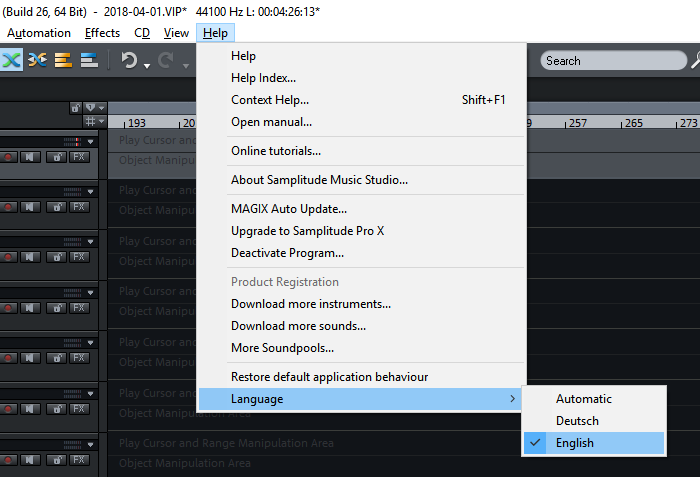Viewport: 700px width, 477px height.
Task: Toggle the green crossfade mode icon
Action: coord(12,61)
